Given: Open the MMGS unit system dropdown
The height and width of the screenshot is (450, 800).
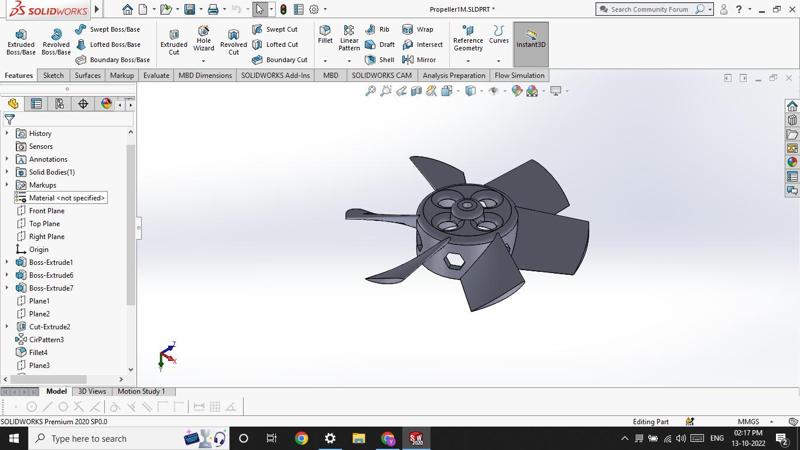Looking at the screenshot, I should [771, 421].
